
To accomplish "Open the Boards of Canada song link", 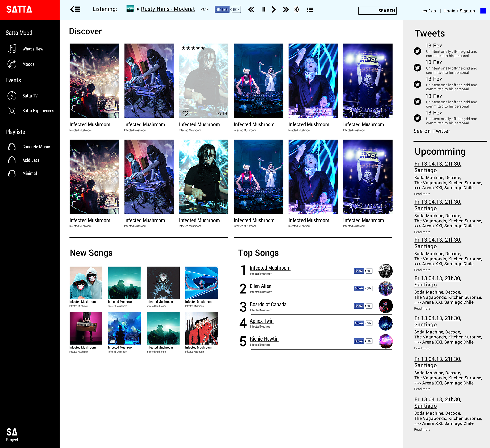I will click(268, 304).
